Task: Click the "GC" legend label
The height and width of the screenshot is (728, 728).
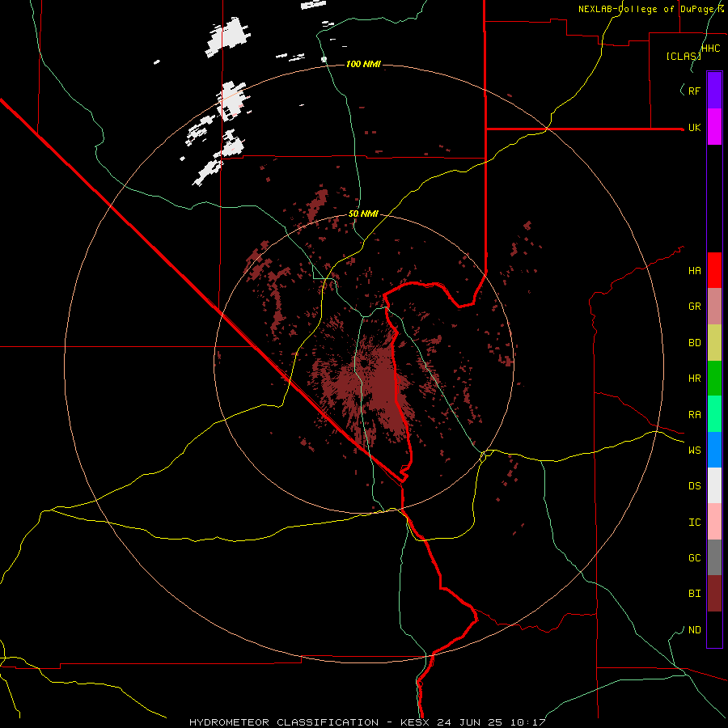Action: tap(694, 558)
